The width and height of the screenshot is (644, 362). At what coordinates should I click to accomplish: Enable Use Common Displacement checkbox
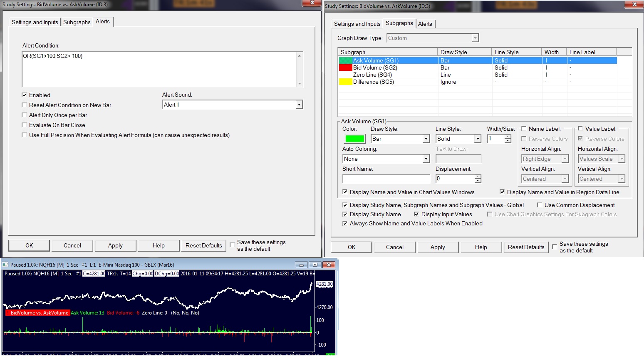pos(540,205)
